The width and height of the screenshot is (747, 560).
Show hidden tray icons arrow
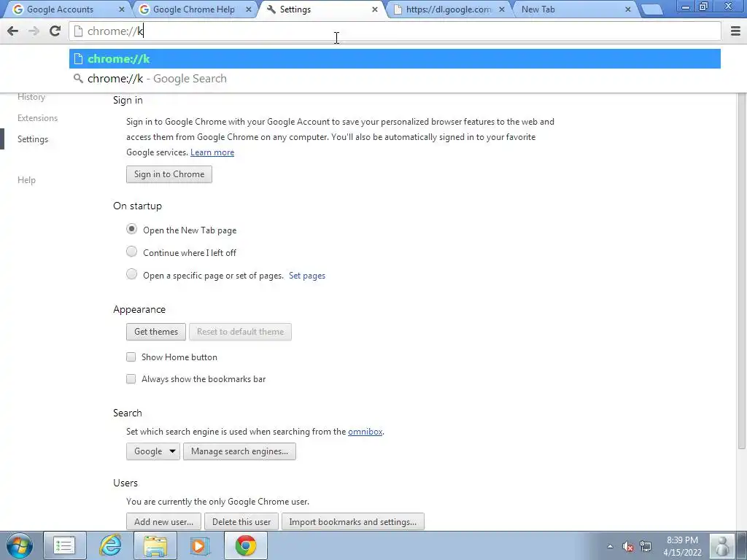click(610, 547)
